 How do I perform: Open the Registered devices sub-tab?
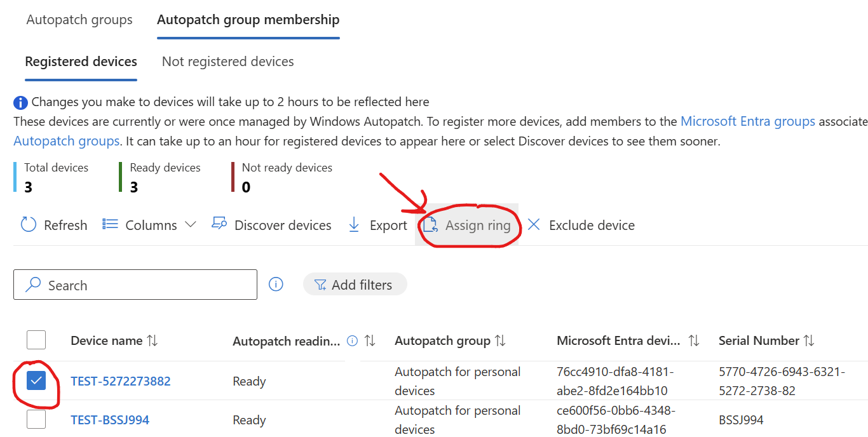(81, 62)
